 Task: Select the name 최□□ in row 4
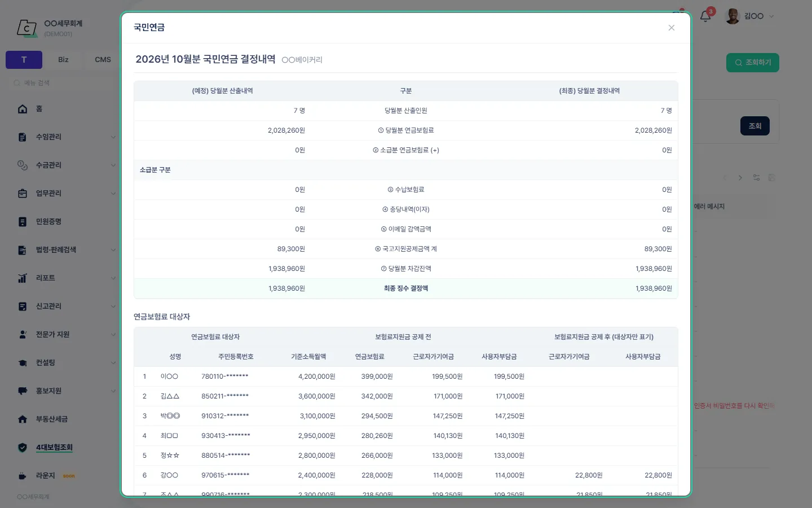pos(169,436)
